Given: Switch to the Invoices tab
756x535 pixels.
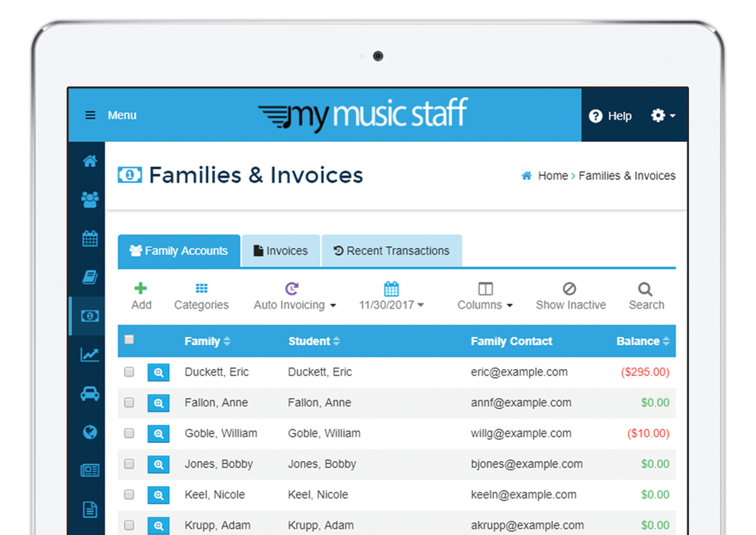Looking at the screenshot, I should point(281,250).
